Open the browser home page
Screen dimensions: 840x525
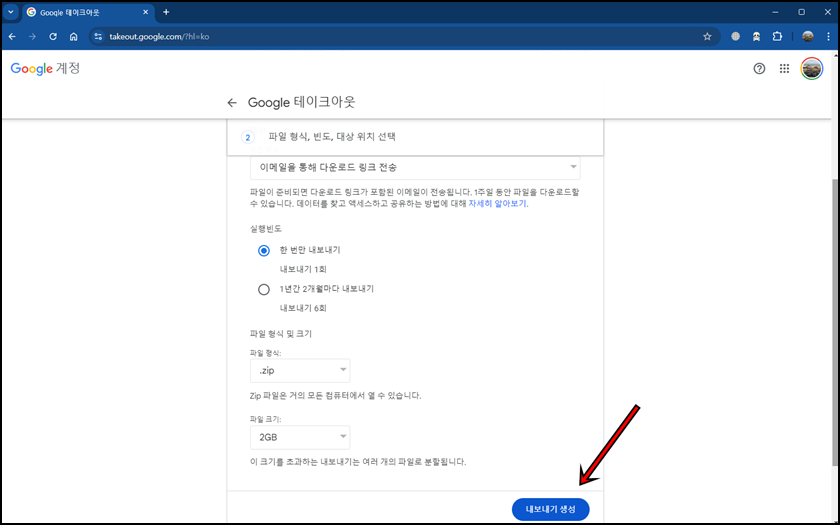point(73,36)
